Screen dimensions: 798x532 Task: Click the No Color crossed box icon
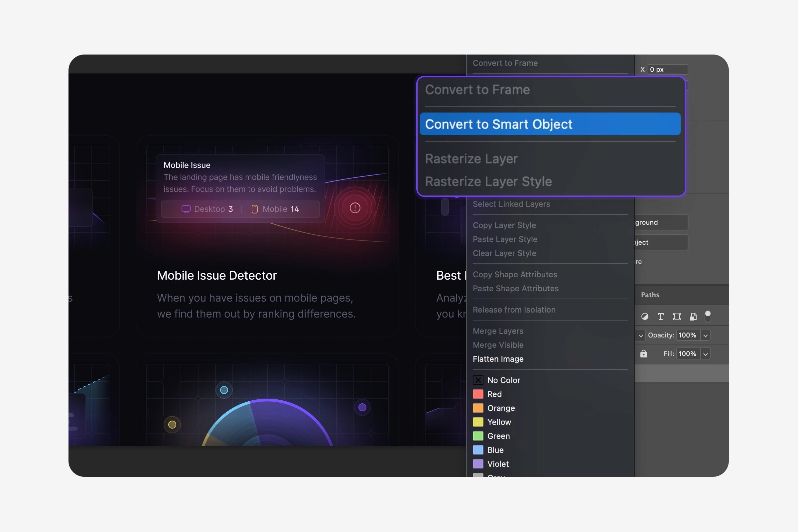pos(478,380)
